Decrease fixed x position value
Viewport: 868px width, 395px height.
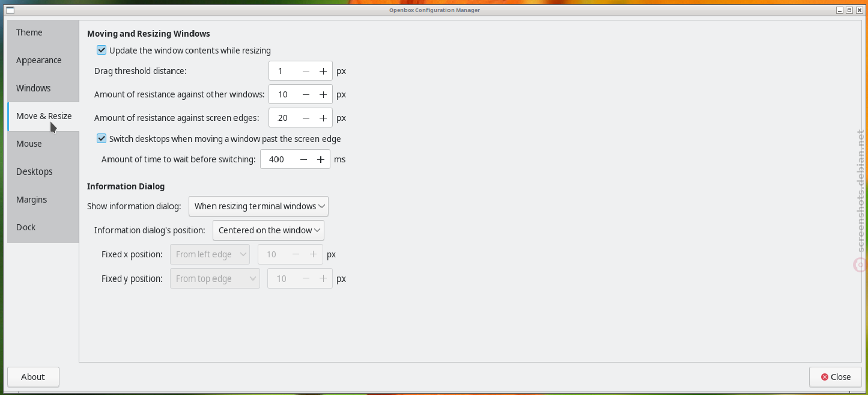click(x=296, y=254)
